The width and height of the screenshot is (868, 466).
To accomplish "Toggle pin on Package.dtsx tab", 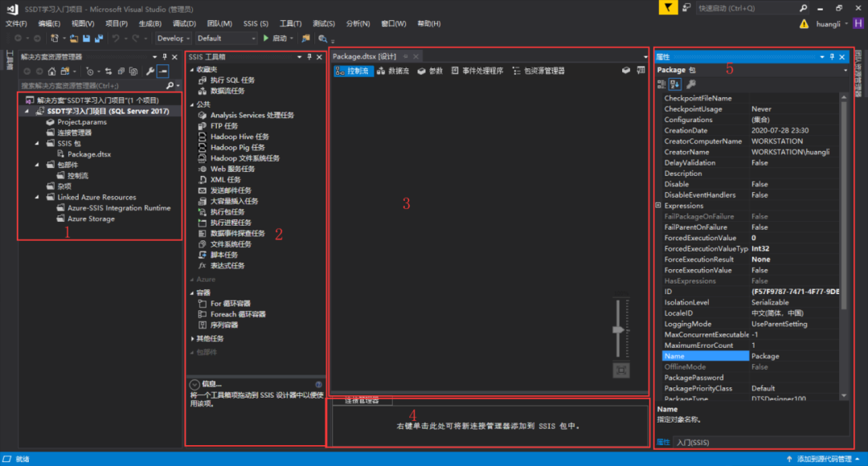I will (406, 56).
